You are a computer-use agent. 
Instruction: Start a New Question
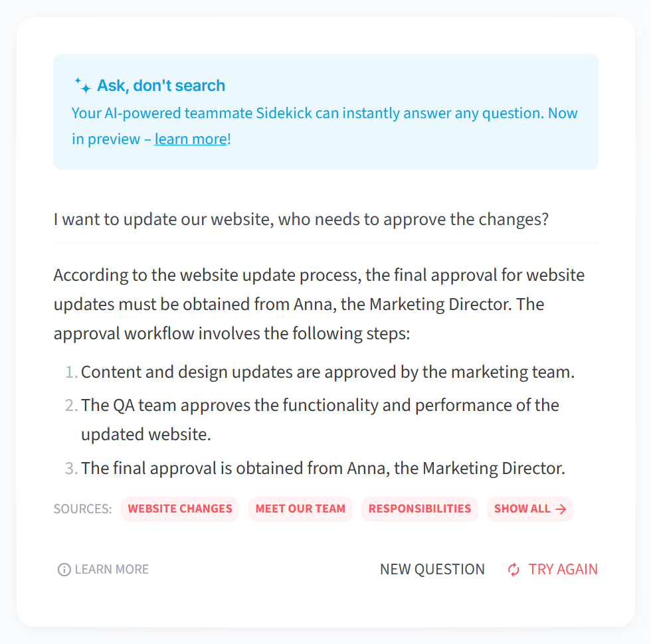432,570
